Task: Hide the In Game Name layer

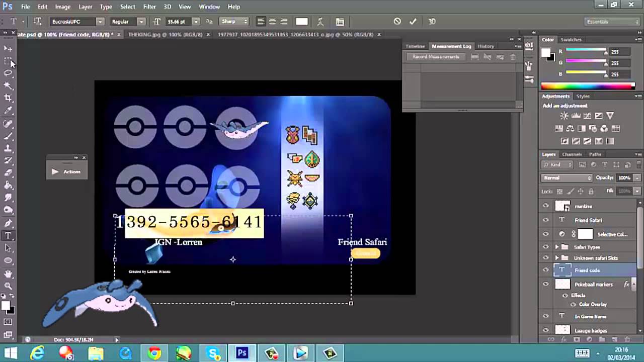Action: click(546, 316)
